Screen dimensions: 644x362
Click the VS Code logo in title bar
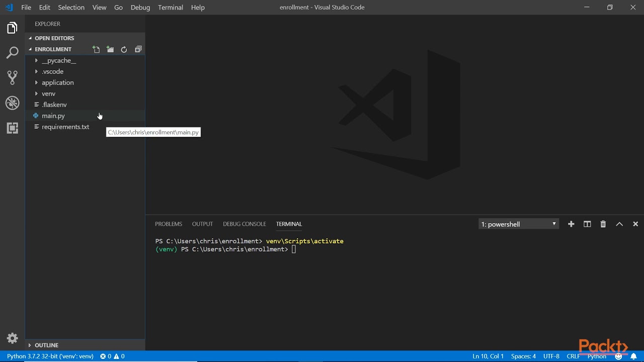coord(9,8)
